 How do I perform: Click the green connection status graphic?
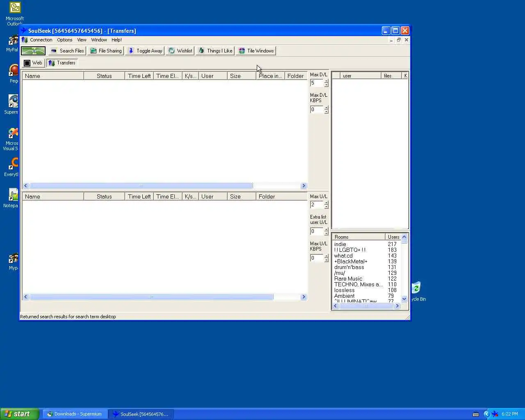[33, 51]
